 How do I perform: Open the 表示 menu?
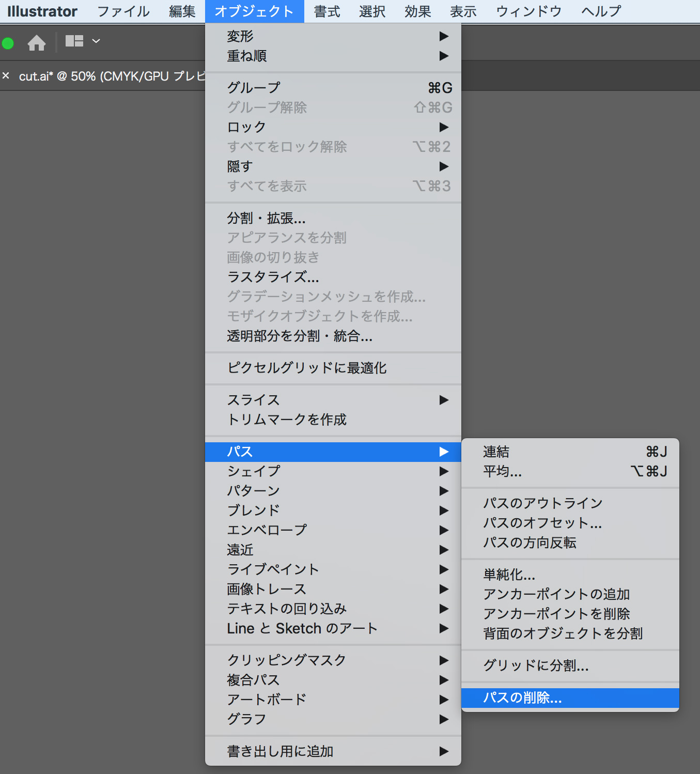(x=463, y=11)
